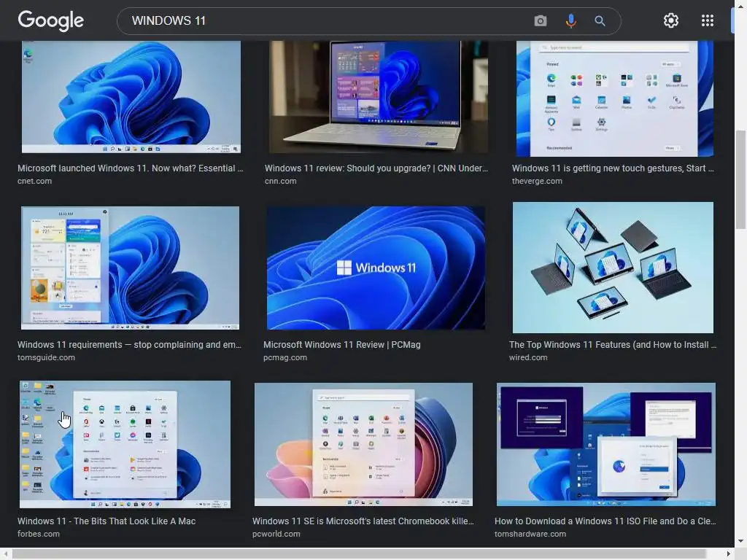Image resolution: width=747 pixels, height=560 pixels.
Task: Open the Tom's Guide widgets thumbnail
Action: pyautogui.click(x=130, y=268)
